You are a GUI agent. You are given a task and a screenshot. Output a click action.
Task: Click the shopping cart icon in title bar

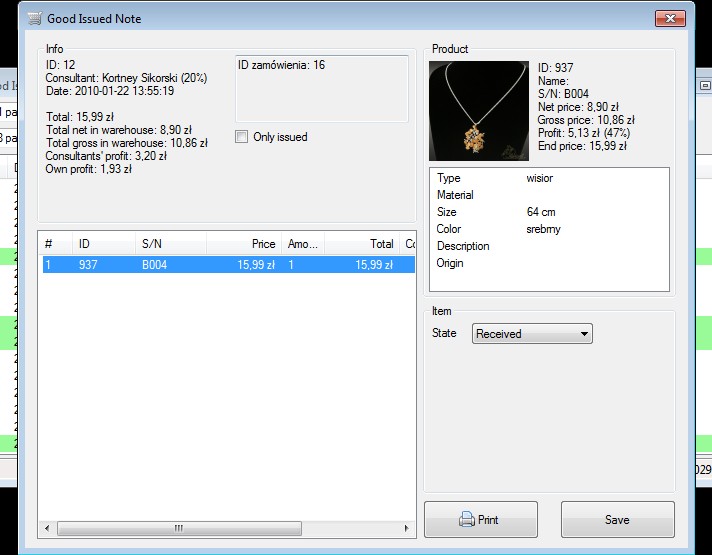[x=35, y=19]
